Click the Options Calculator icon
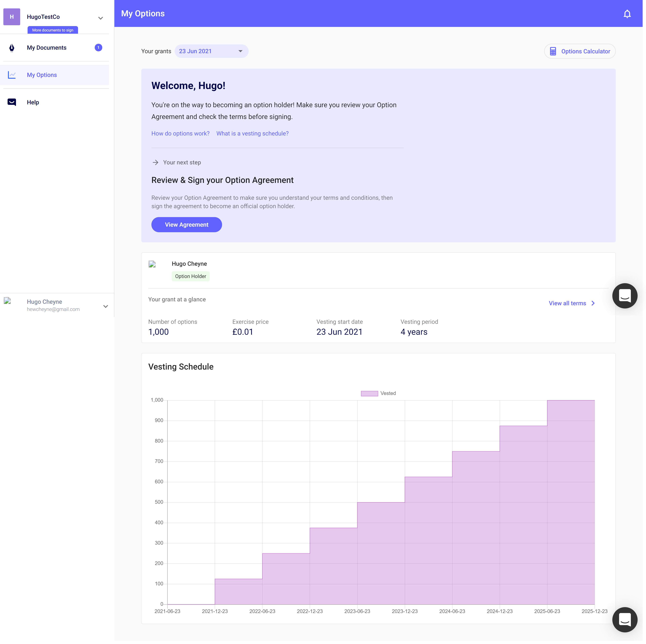 coord(553,51)
